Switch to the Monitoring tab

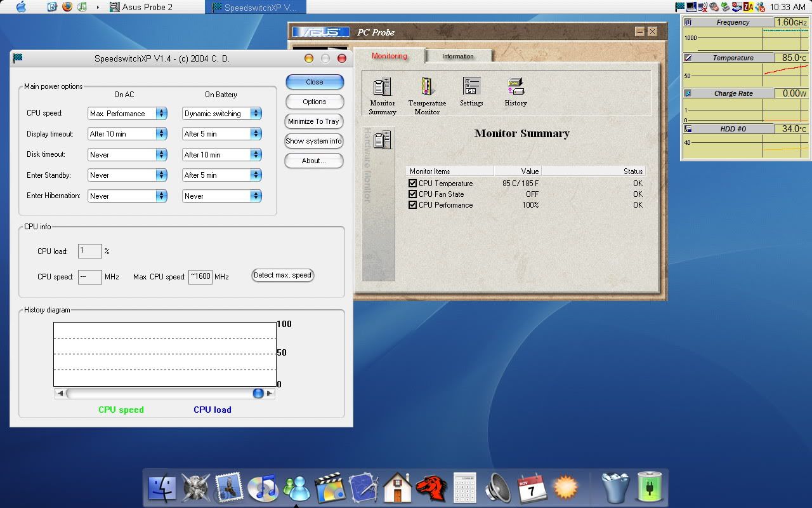[389, 56]
